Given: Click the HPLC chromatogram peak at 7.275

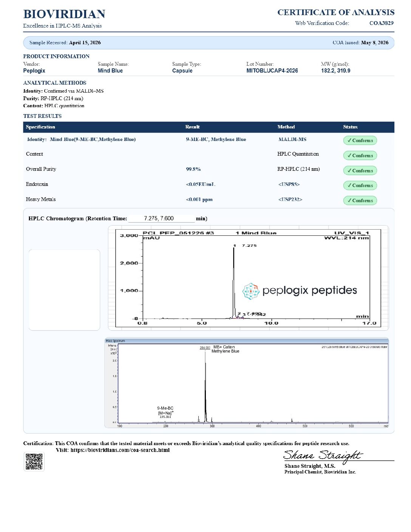Looking at the screenshot, I should 234,281.
